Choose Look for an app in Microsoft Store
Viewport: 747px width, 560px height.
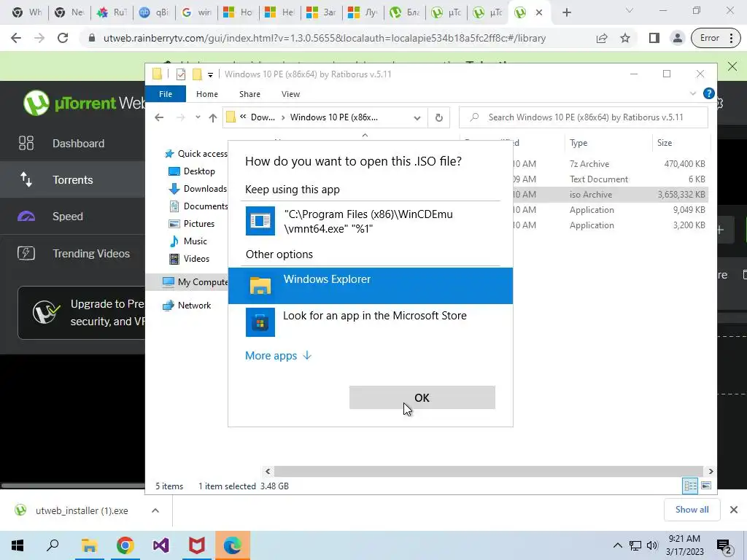370,322
